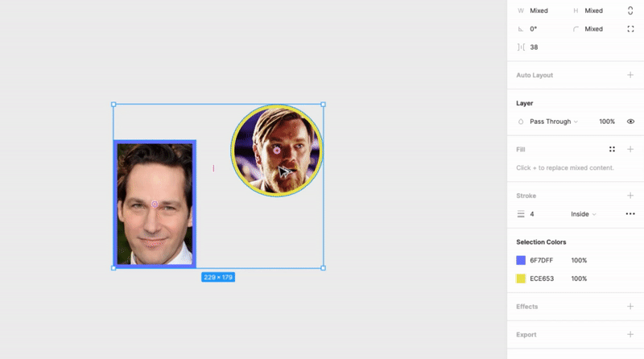The height and width of the screenshot is (359, 644).
Task: Add export setting with plus icon
Action: [x=630, y=334]
